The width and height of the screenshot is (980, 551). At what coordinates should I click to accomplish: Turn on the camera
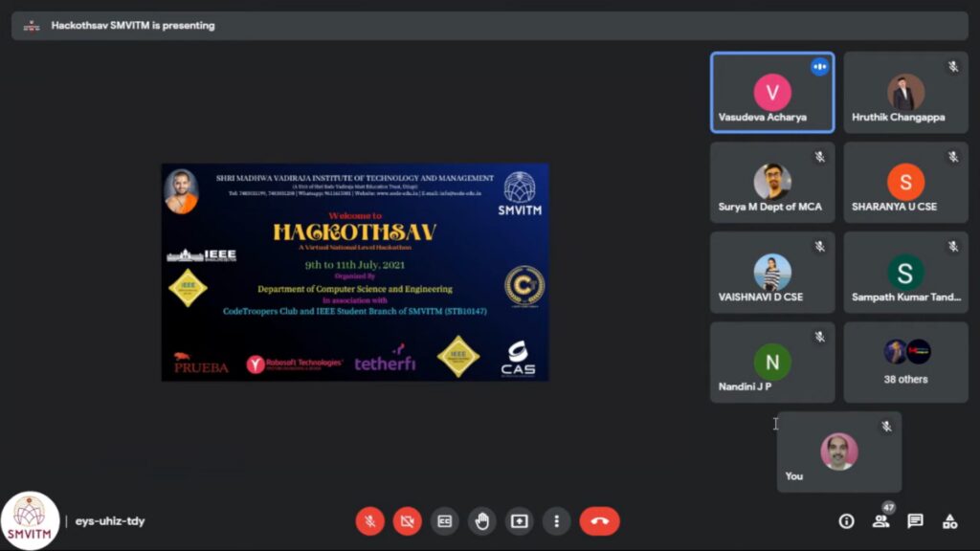pyautogui.click(x=407, y=521)
